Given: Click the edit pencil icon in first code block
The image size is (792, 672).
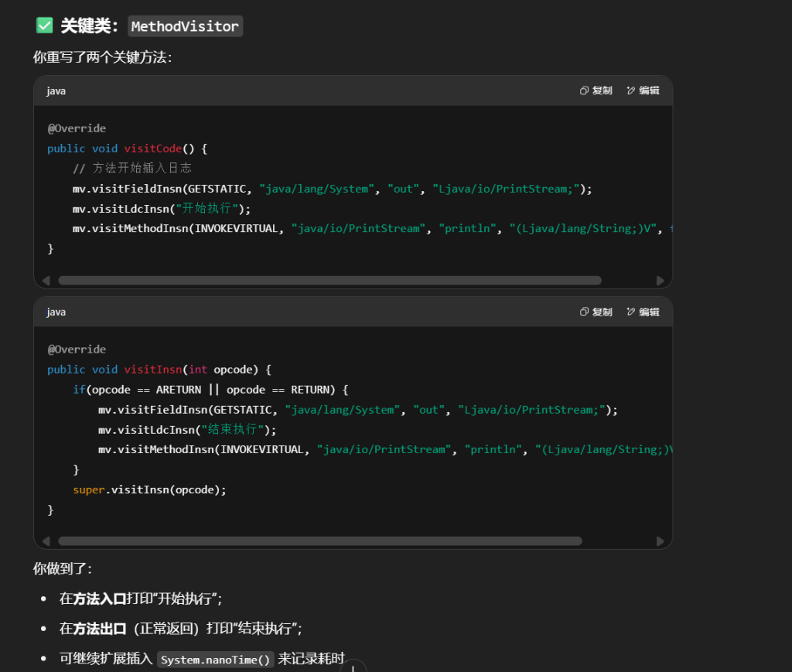Looking at the screenshot, I should 631,90.
